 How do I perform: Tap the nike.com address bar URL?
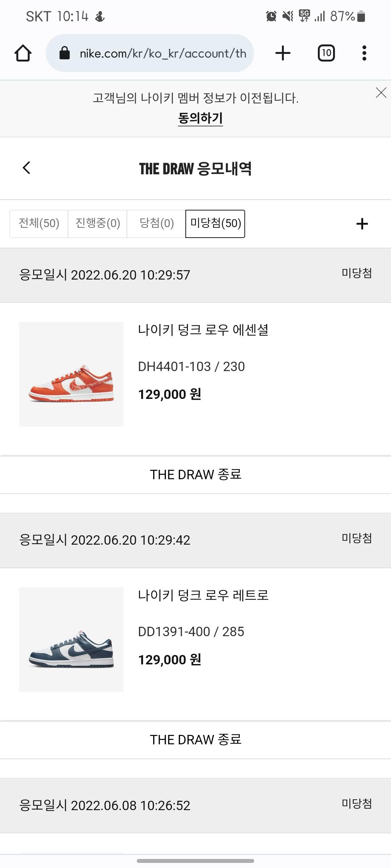coord(163,53)
